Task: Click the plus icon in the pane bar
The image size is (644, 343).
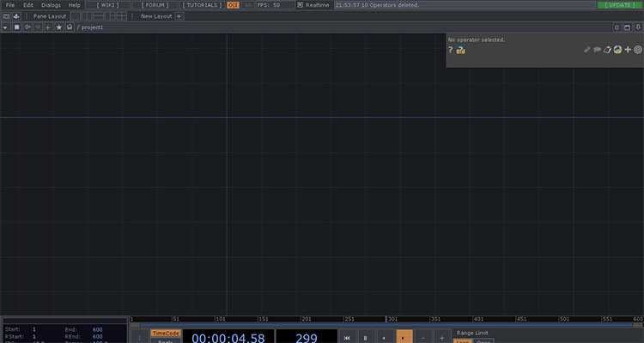Action: (48, 28)
